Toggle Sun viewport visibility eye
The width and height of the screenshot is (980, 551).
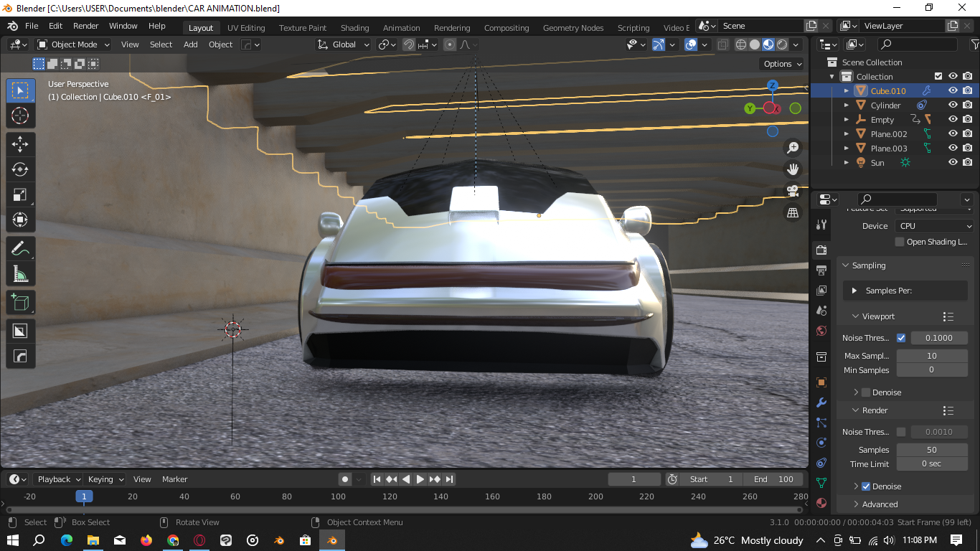pos(953,162)
